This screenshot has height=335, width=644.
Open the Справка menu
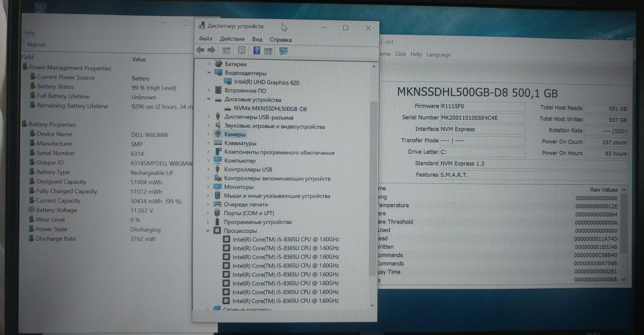[x=281, y=39]
